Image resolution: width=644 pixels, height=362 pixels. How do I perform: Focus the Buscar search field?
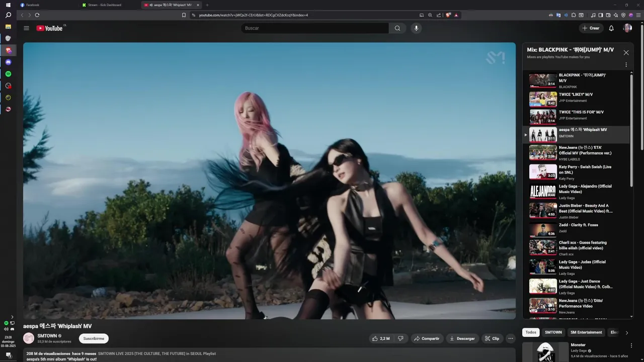click(315, 28)
